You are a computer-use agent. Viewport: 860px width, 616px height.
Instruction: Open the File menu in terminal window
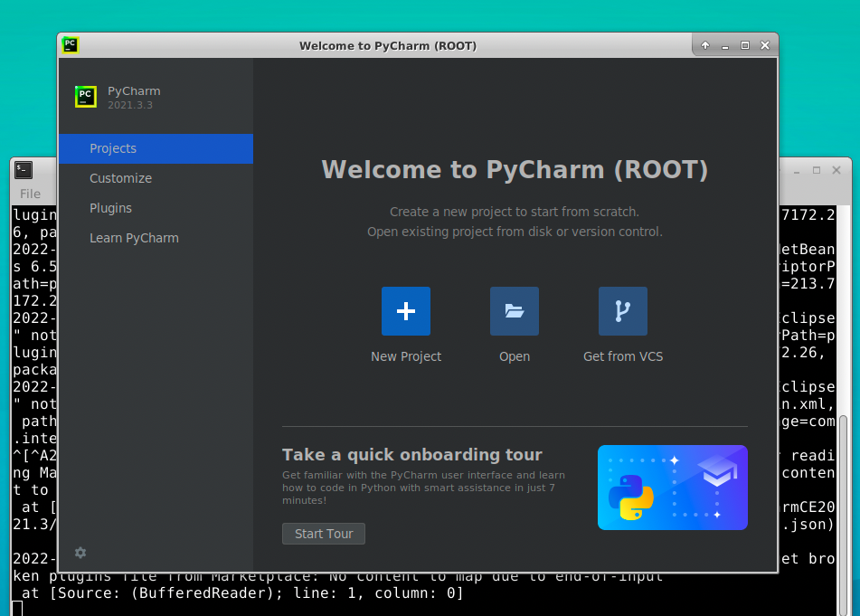tap(30, 194)
